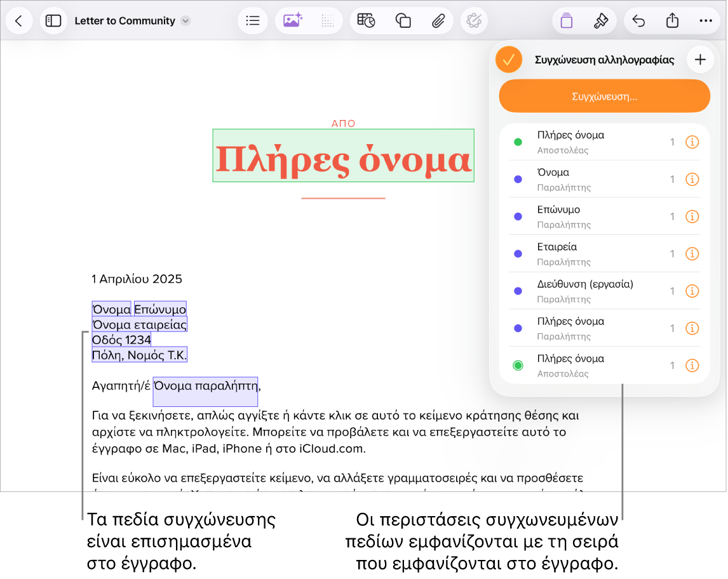Open info for Διεύθυνση (εργασία) field
The height and width of the screenshot is (579, 728).
click(x=692, y=291)
